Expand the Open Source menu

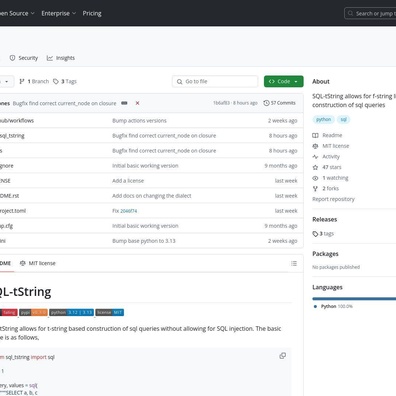click(x=17, y=13)
